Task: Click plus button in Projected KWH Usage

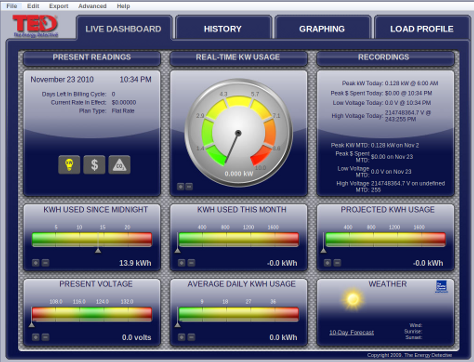Action: 327,263
